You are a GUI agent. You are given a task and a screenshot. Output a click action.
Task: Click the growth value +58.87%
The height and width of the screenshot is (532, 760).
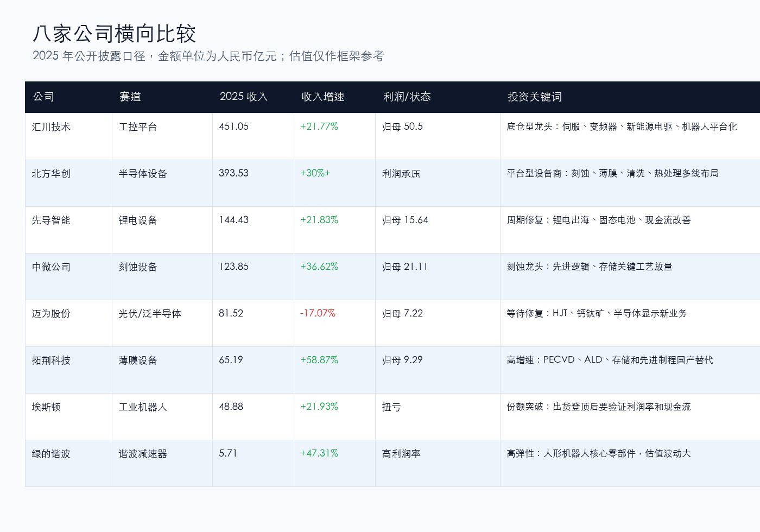[319, 360]
